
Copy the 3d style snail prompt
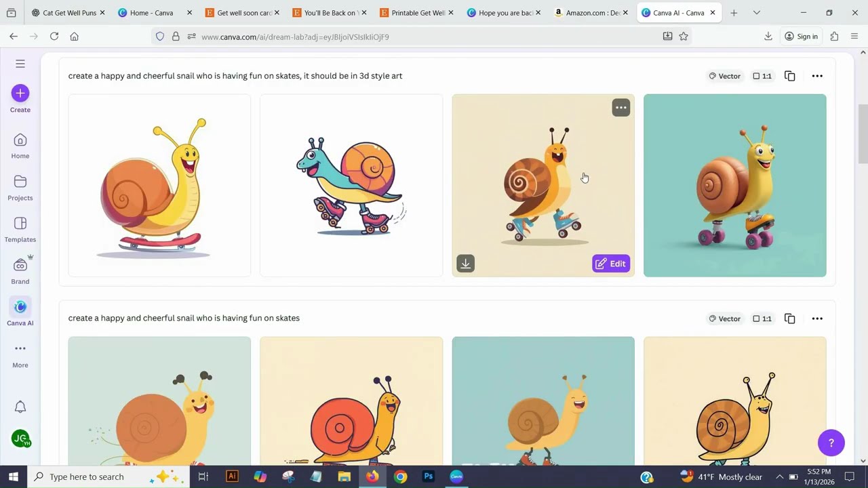(x=789, y=76)
